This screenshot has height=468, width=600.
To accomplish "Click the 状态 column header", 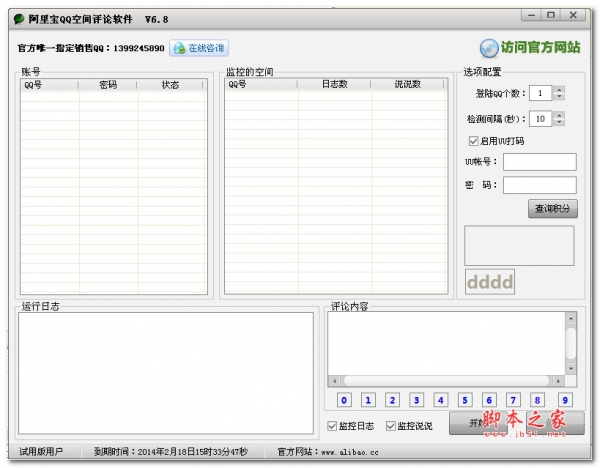I will point(170,85).
